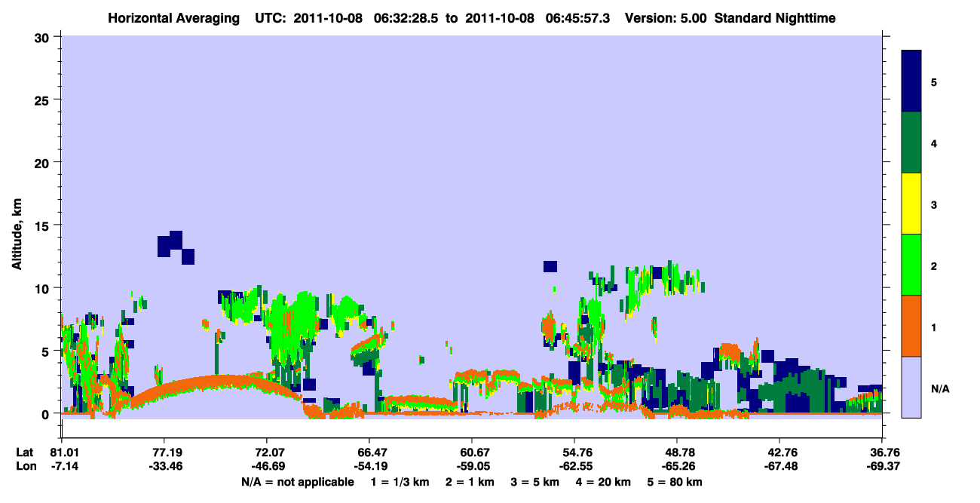Click the legend text 'N/A = not applicable'

coord(297,482)
